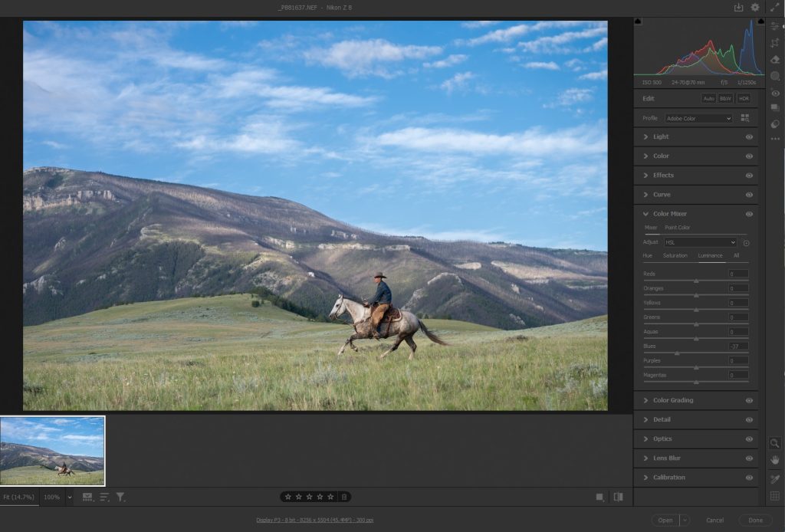785x532 pixels.
Task: Collapse the Color Mixer panel
Action: click(645, 214)
